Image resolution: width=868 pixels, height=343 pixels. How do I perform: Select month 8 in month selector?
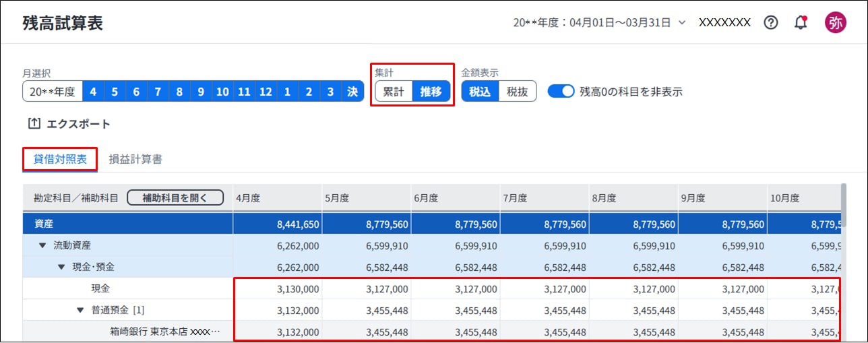[x=179, y=92]
